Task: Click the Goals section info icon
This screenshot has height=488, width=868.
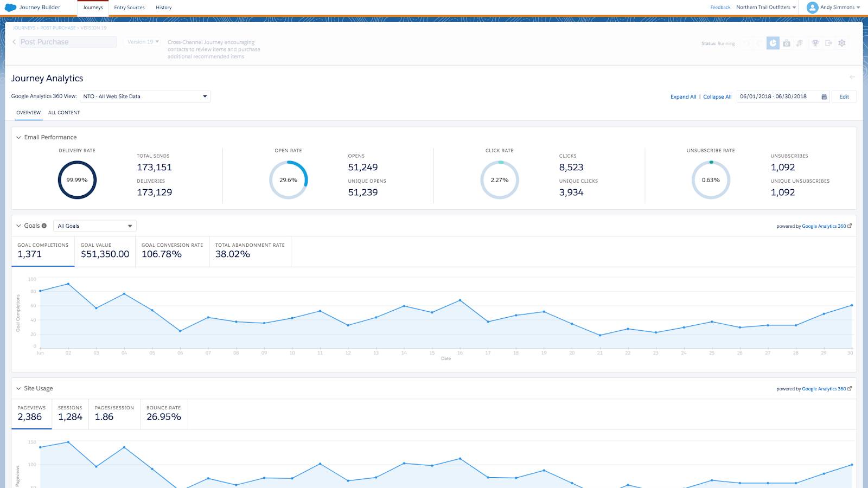Action: 44,226
